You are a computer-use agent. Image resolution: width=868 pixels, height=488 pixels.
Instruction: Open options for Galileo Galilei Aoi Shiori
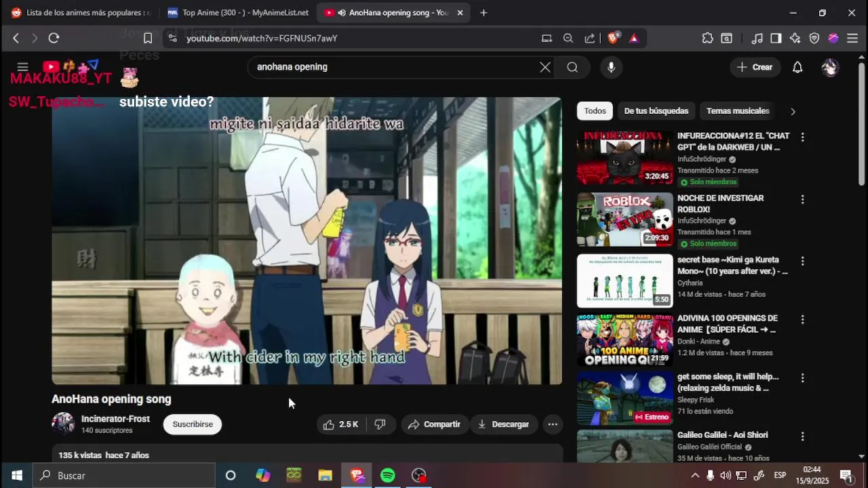pyautogui.click(x=802, y=436)
